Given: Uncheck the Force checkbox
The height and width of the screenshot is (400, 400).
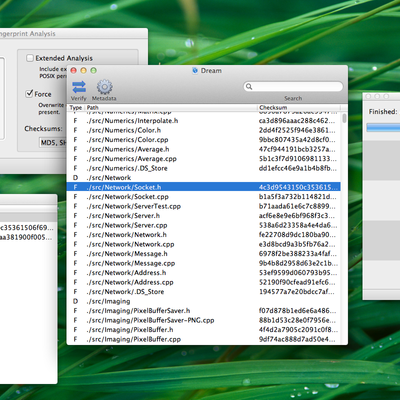Looking at the screenshot, I should pyautogui.click(x=30, y=94).
